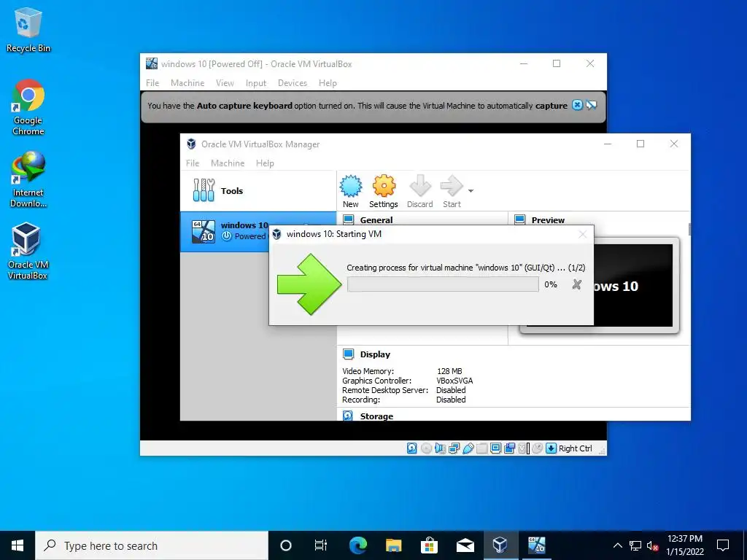Click the audio status icon in VM status bar
Viewport: 747px width, 560px height.
click(440, 448)
